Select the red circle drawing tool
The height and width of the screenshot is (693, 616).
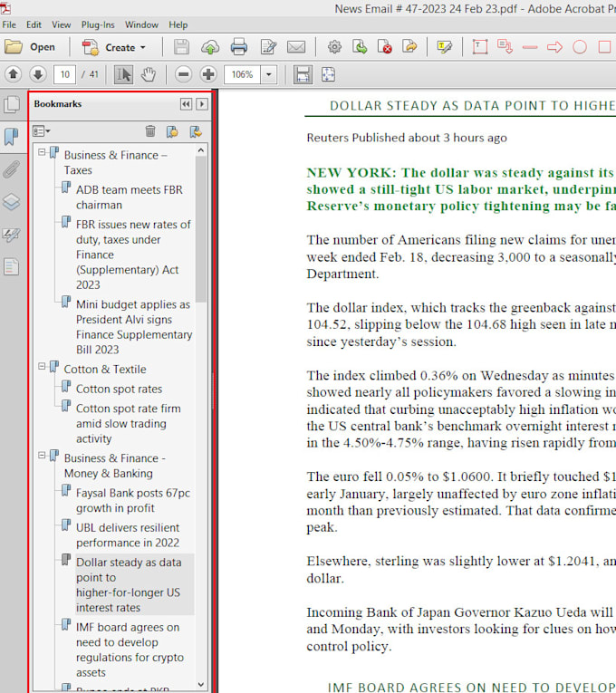click(x=580, y=47)
